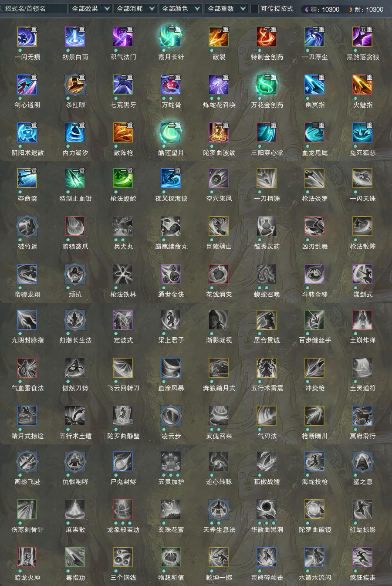Select the 三个铜钱 coins skill icon

[123, 557]
